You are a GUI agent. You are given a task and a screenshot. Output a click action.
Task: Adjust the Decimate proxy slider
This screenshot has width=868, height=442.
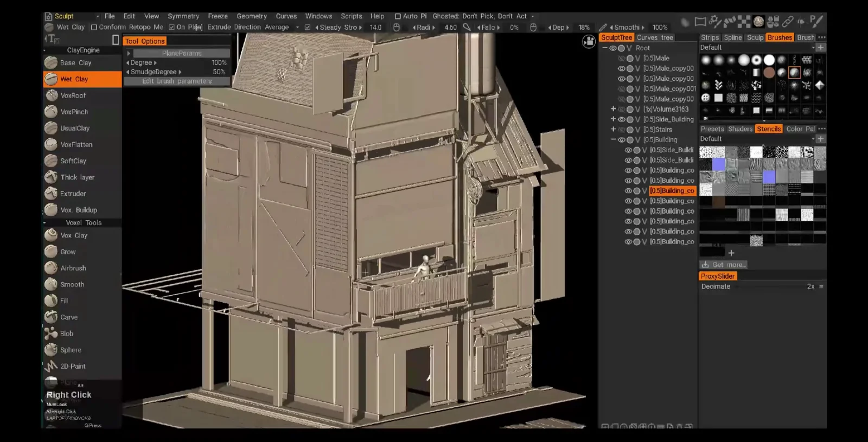[x=762, y=286]
